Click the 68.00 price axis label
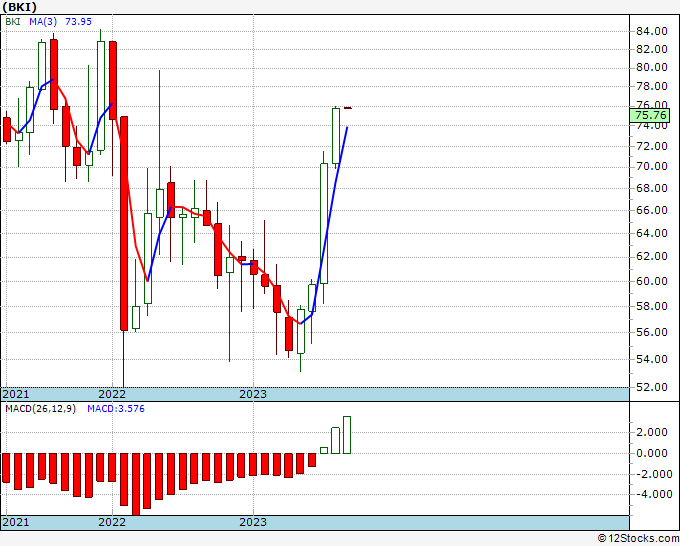This screenshot has width=680, height=546. [x=651, y=188]
